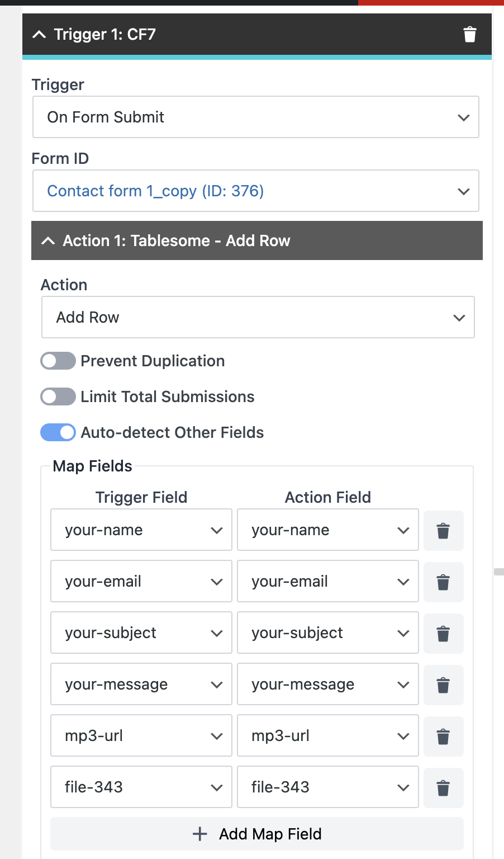Open the file-343 Action Field dropdown
This screenshot has width=504, height=859.
point(327,787)
